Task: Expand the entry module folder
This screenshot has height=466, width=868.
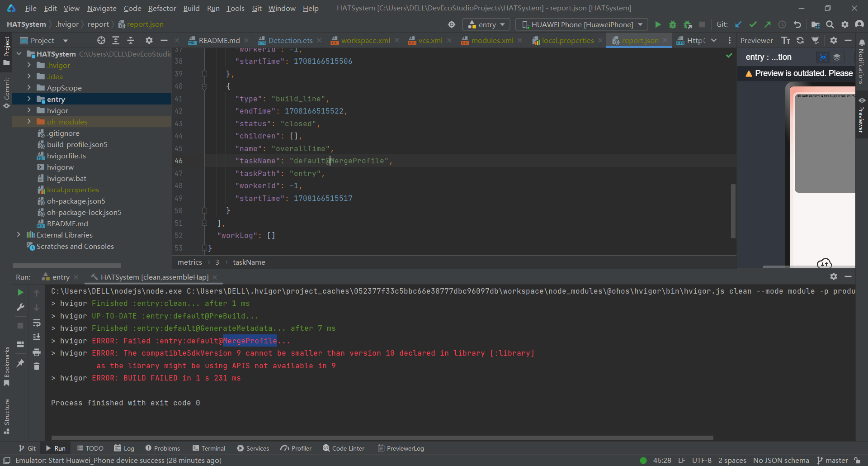Action: pyautogui.click(x=29, y=99)
